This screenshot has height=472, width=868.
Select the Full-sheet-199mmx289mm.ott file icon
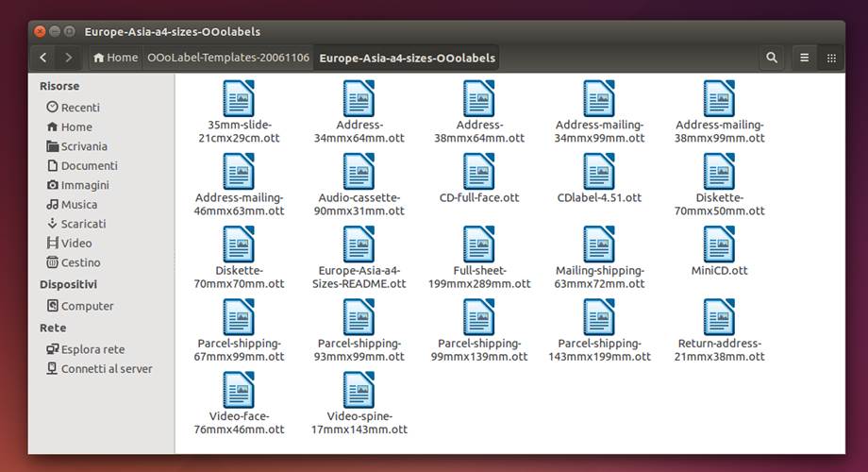(x=479, y=244)
